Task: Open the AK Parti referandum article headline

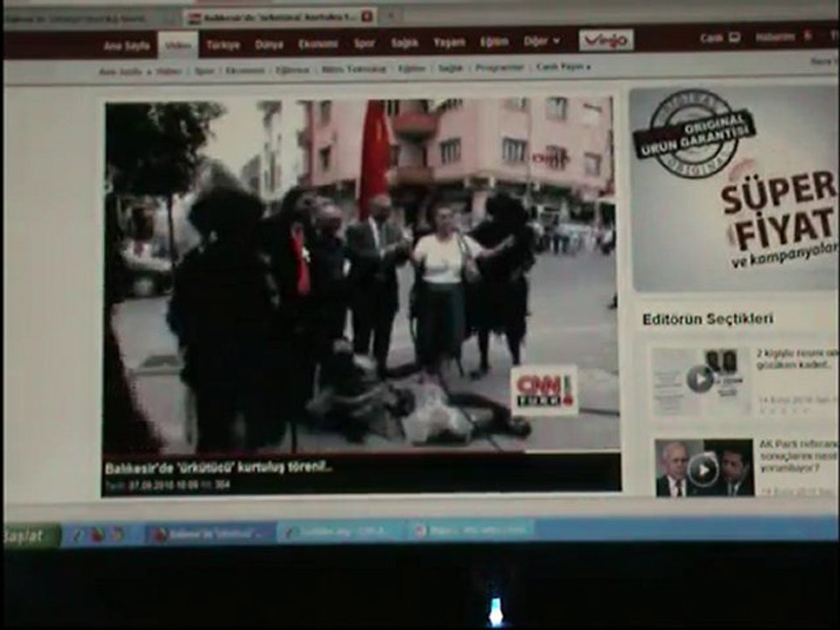Action: coord(798,456)
